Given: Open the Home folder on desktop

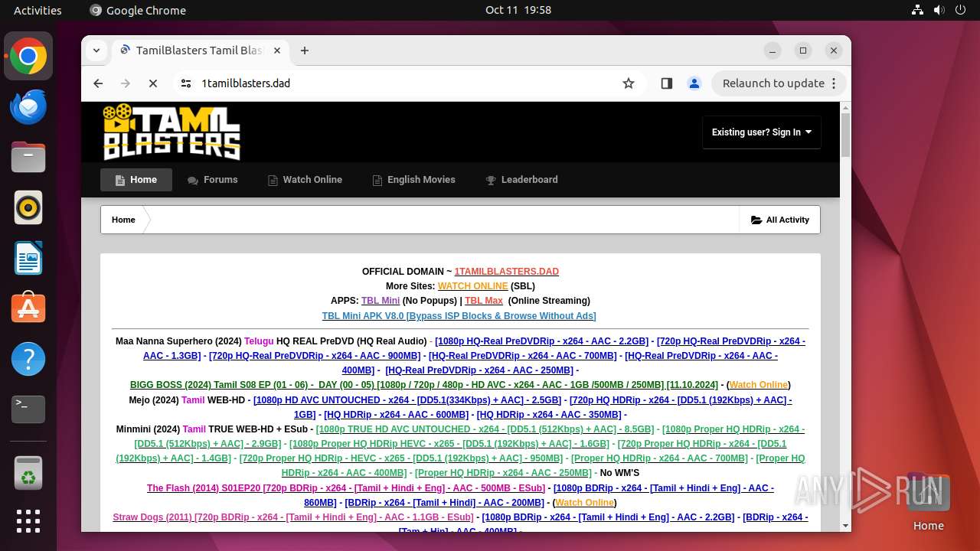Looking at the screenshot, I should pos(928,501).
